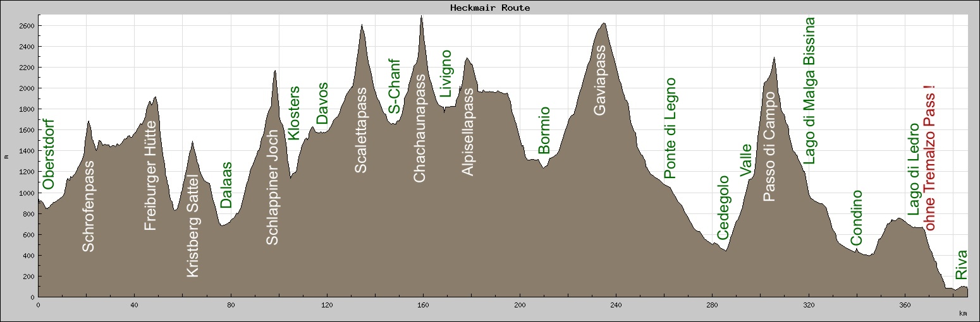Click the Chachaunapass label
The image size is (980, 322).
420,135
